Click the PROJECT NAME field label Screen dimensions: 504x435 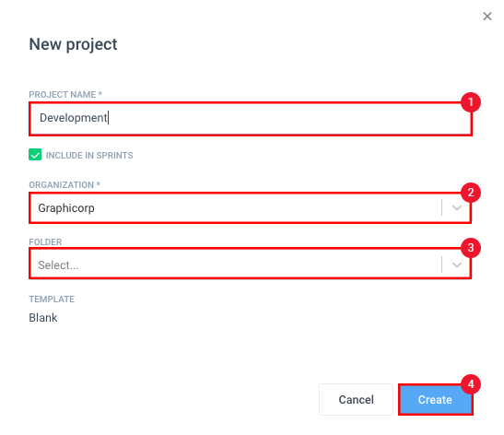click(x=65, y=95)
